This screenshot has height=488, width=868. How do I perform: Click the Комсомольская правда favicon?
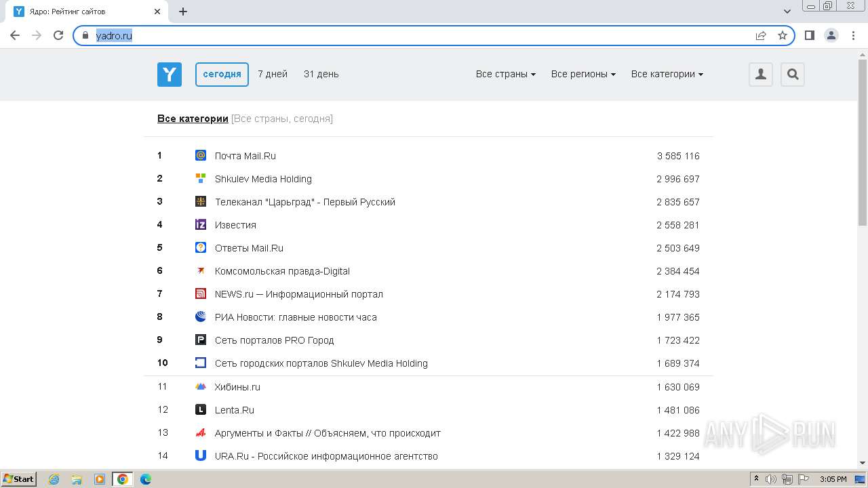tap(201, 270)
